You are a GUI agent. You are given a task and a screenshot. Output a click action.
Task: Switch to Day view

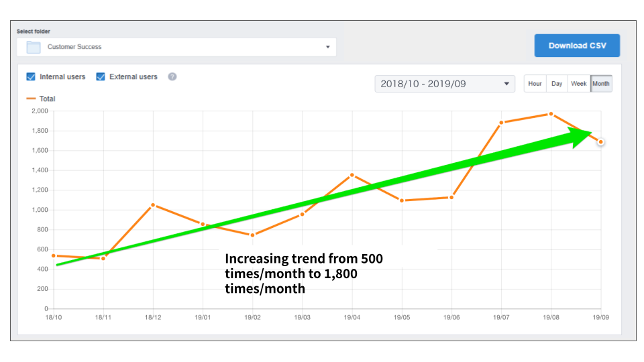point(557,84)
